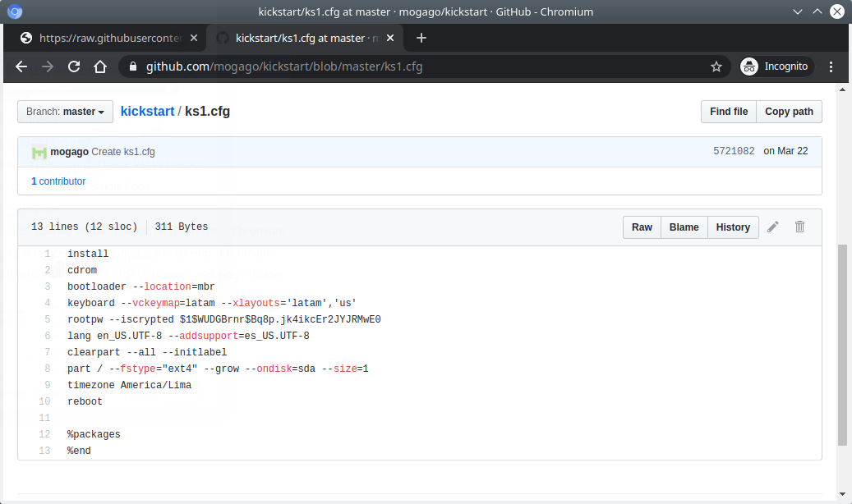Viewport: 852px width, 504px height.
Task: Click the 'install' code line
Action: 88,254
